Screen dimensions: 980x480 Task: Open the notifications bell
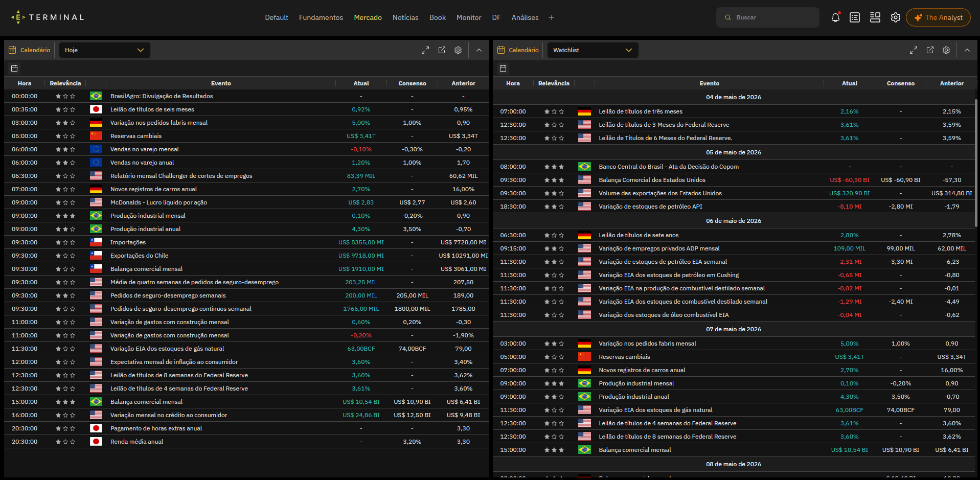click(835, 17)
